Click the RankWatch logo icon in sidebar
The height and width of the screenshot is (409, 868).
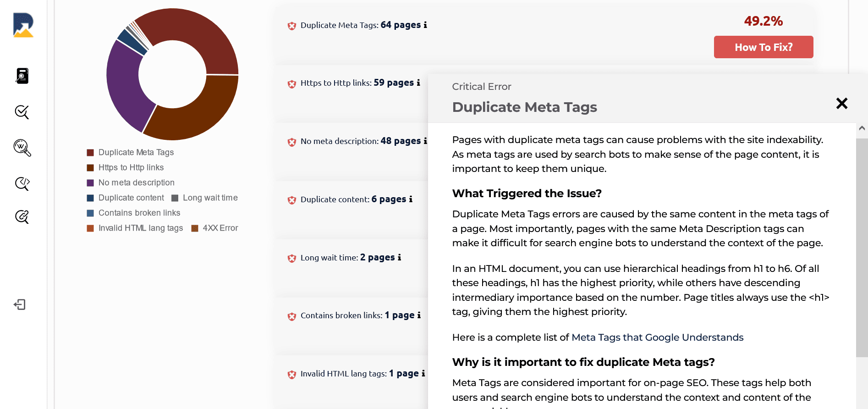click(23, 25)
